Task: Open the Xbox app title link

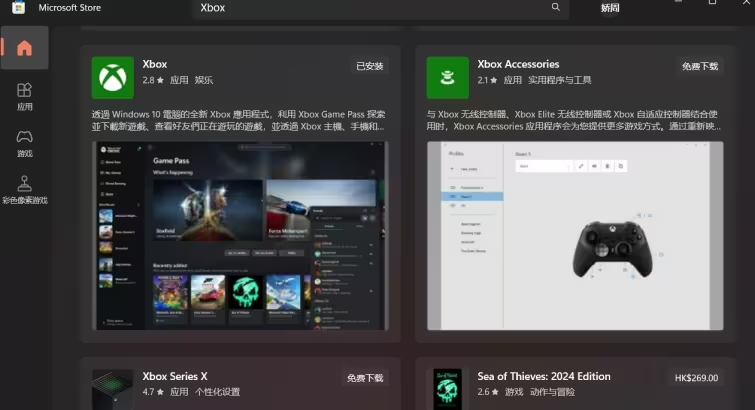Action: (155, 64)
